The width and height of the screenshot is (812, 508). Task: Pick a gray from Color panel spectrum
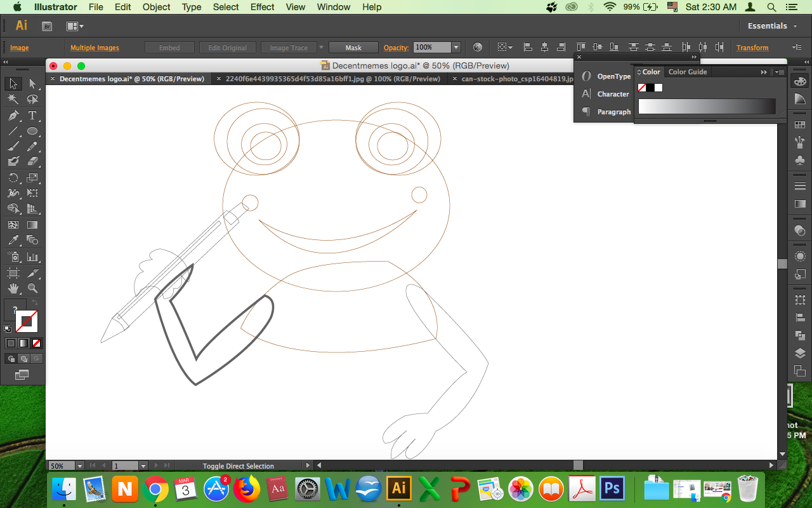pos(707,107)
